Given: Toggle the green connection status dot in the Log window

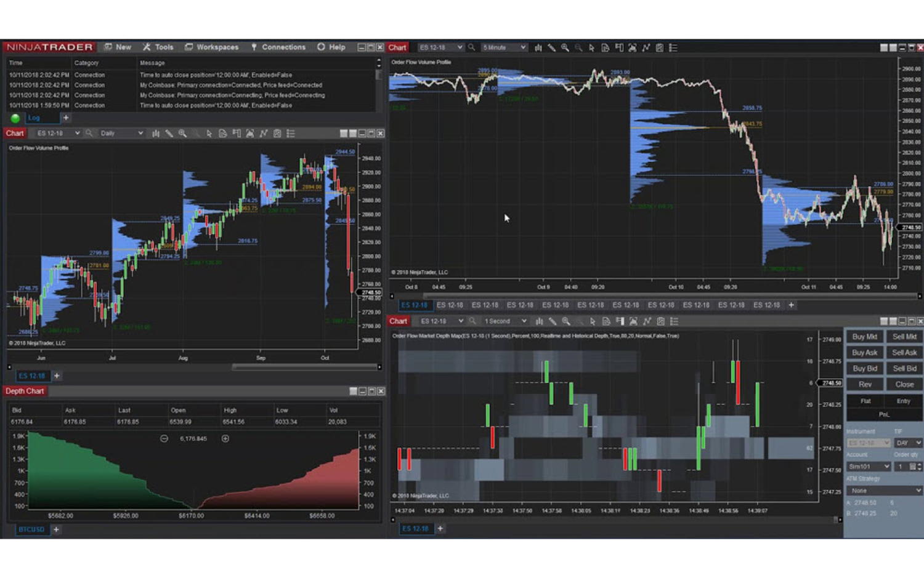Looking at the screenshot, I should coord(15,118).
